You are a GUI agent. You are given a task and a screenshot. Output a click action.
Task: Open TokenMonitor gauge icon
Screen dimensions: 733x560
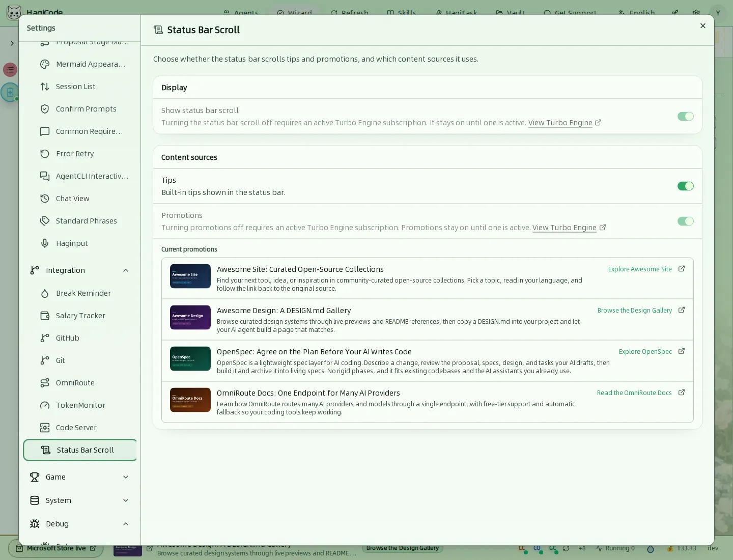pos(45,405)
